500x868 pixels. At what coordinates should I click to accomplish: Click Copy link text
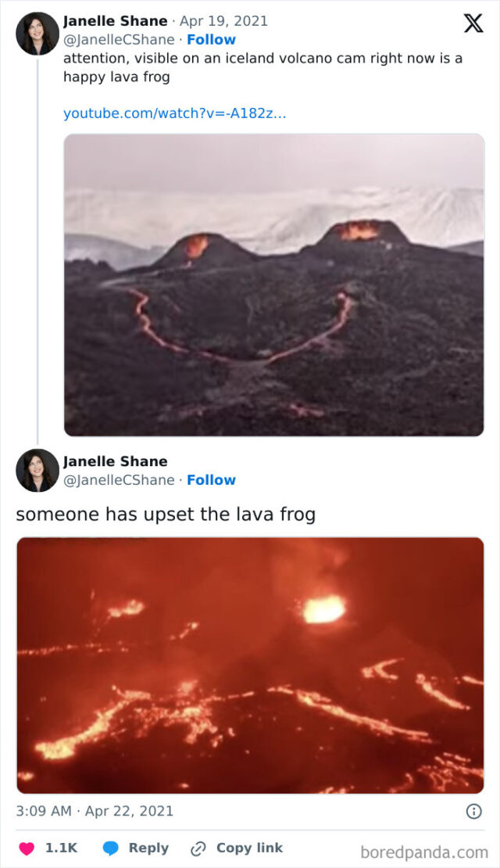point(249,848)
